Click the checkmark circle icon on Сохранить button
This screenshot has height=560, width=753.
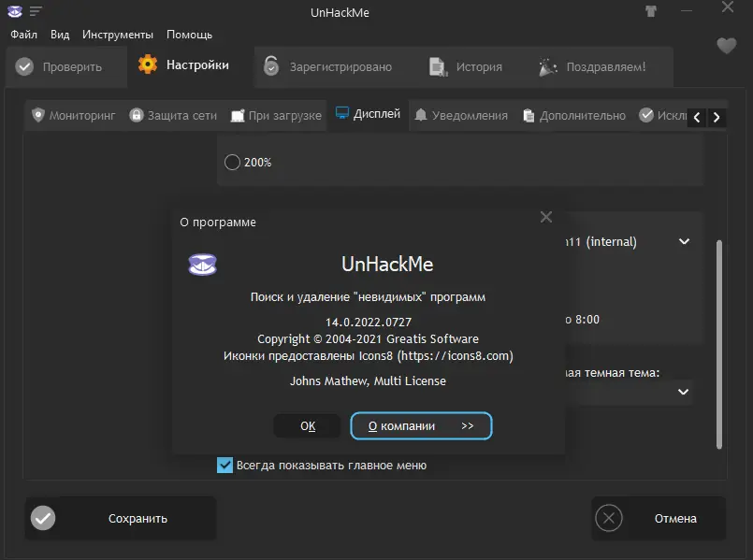(43, 518)
